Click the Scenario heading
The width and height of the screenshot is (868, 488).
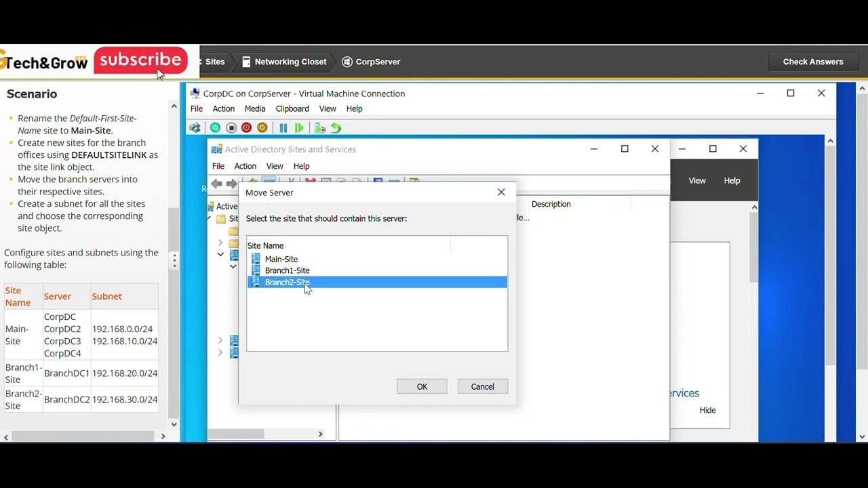pyautogui.click(x=32, y=94)
